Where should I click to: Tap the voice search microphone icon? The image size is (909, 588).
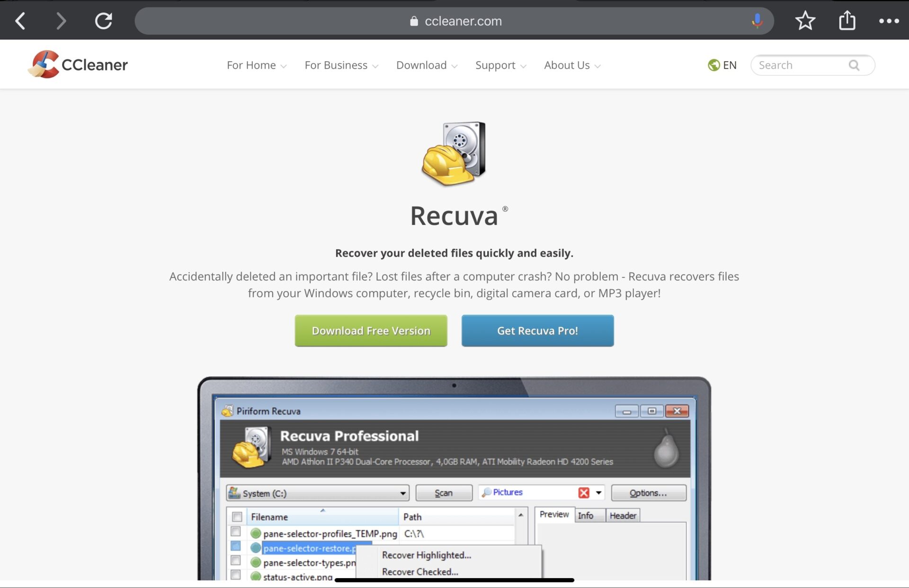point(757,21)
